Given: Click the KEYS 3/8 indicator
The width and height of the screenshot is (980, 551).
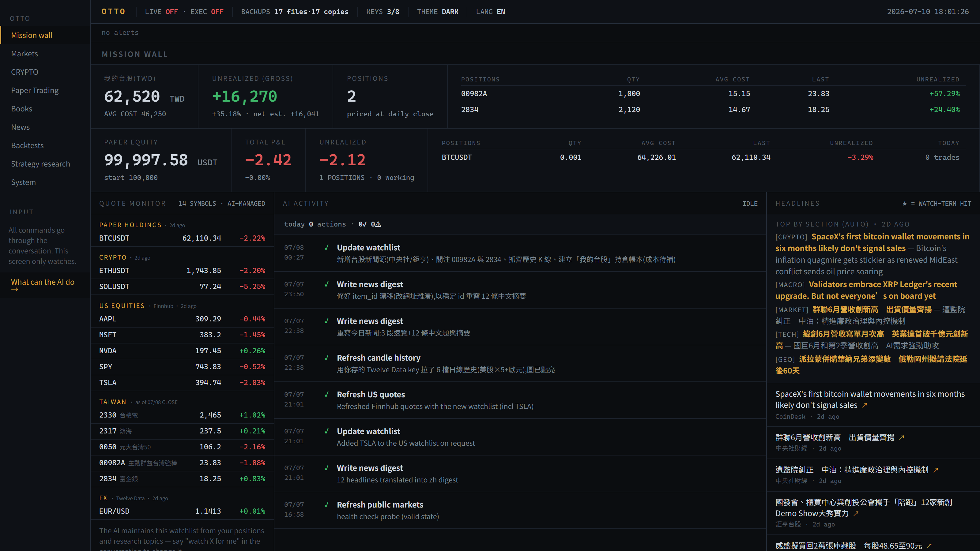Looking at the screenshot, I should point(383,12).
